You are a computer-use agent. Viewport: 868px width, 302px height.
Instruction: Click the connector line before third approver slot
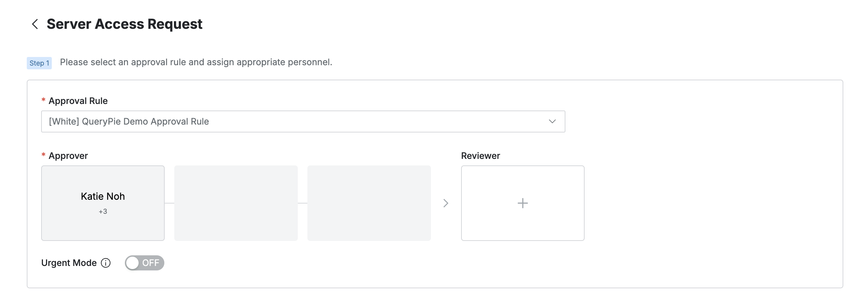pos(303,203)
